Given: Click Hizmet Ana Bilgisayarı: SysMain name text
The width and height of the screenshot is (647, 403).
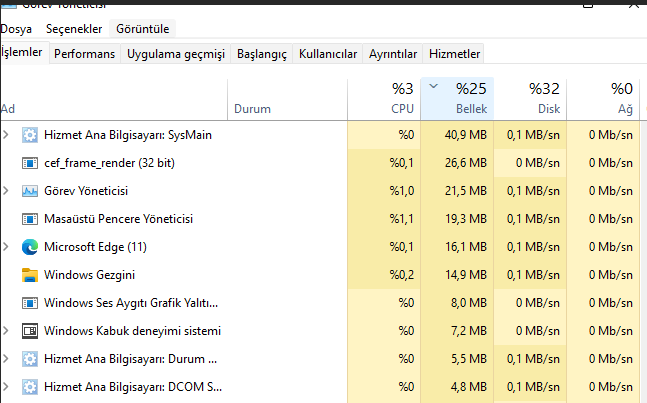Looking at the screenshot, I should point(128,135).
